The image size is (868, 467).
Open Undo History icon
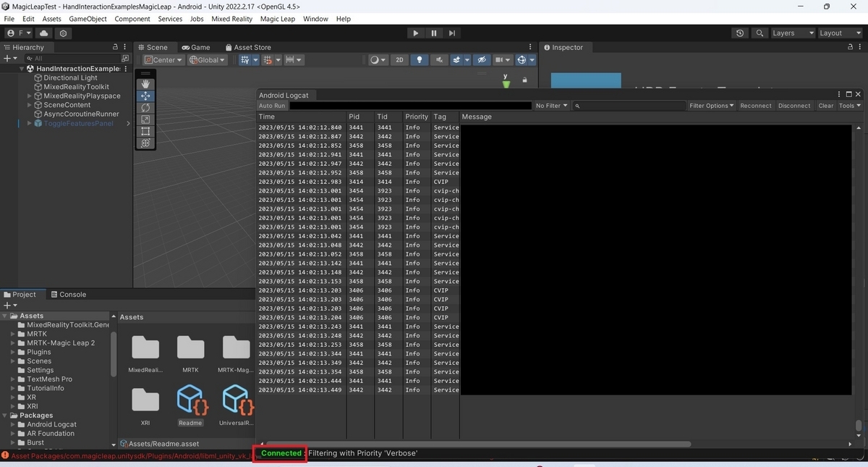739,33
